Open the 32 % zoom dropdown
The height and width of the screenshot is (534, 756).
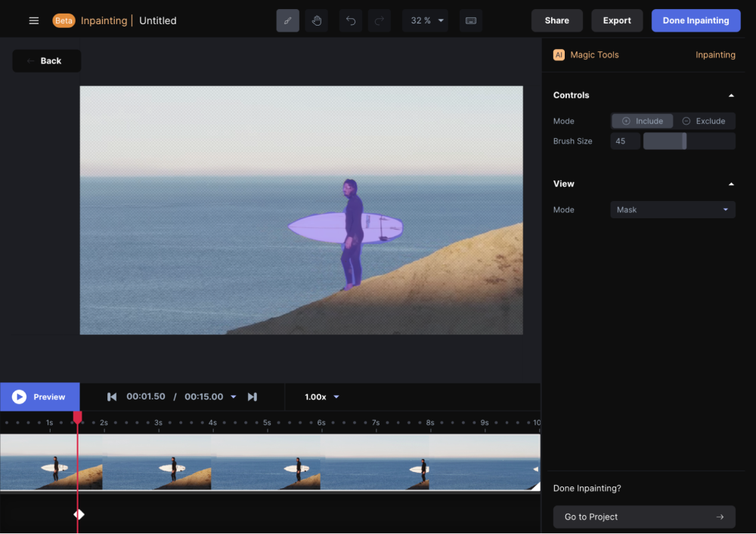click(425, 20)
